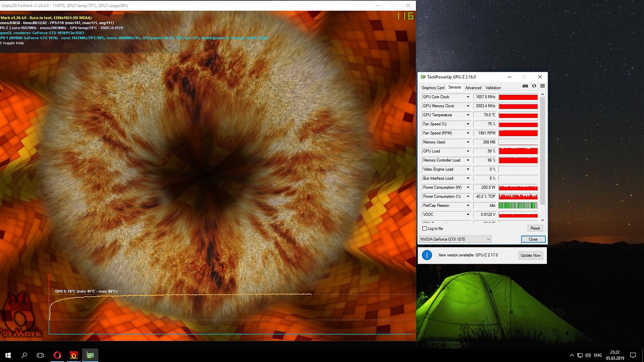Image resolution: width=644 pixels, height=362 pixels.
Task: Activate FurMark from the taskbar
Action: [x=73, y=355]
